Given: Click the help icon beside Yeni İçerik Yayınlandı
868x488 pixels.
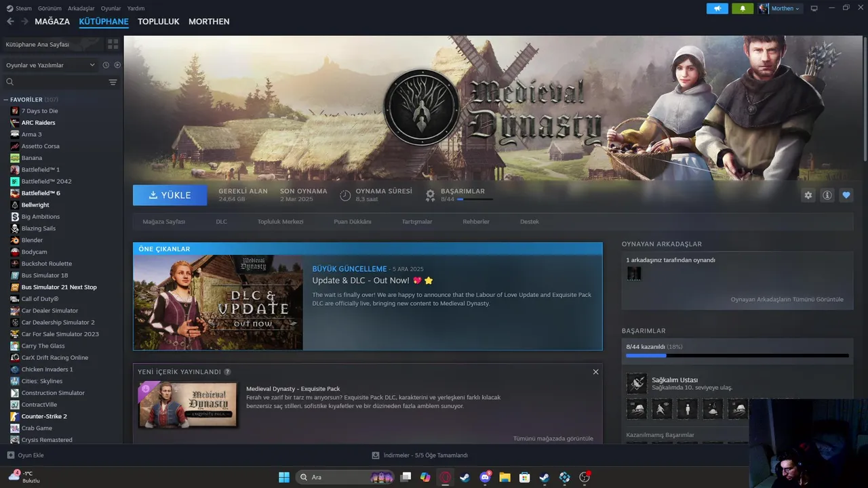Looking at the screenshot, I should [227, 372].
